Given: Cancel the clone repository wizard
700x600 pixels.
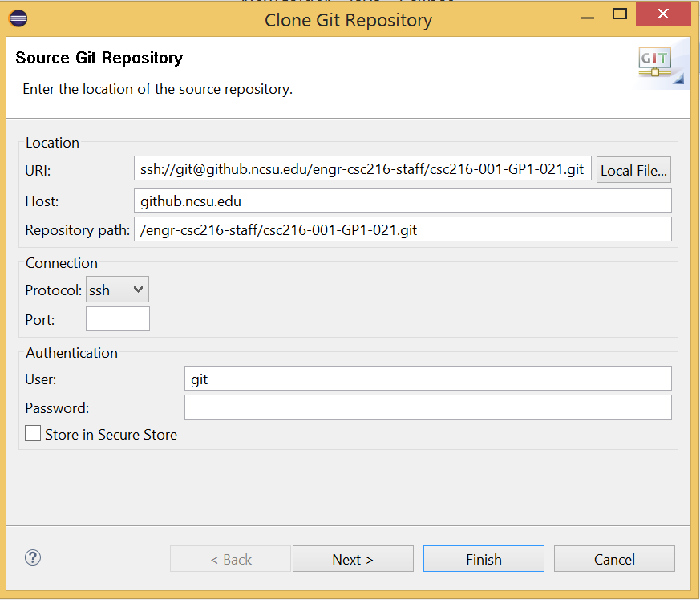Looking at the screenshot, I should point(613,558).
